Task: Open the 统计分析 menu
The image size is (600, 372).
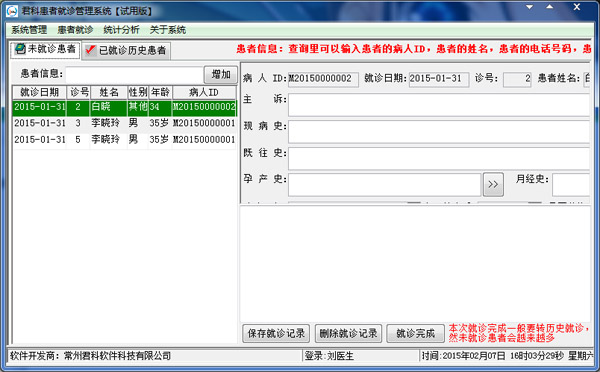Action: 121,30
